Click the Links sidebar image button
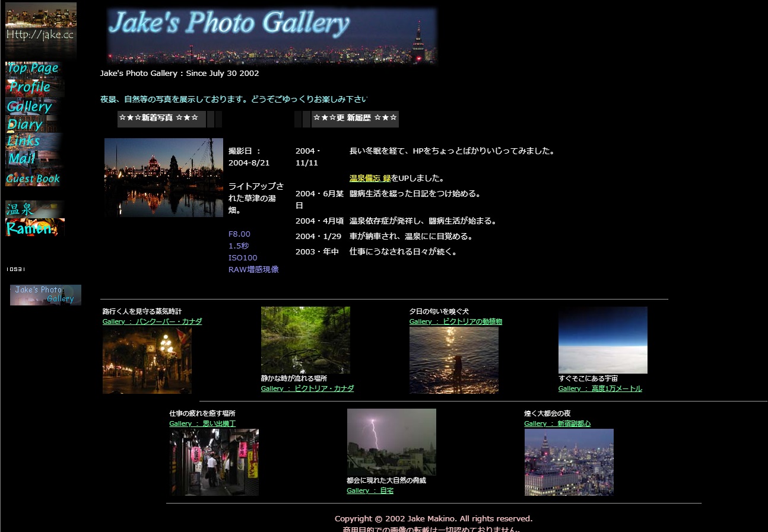768x532 pixels. click(x=24, y=141)
